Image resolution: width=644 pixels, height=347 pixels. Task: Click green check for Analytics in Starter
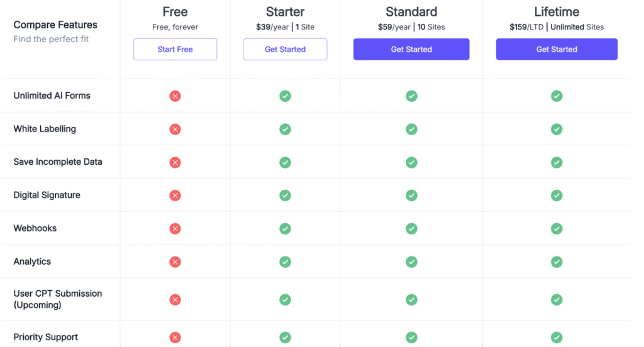[x=285, y=262]
